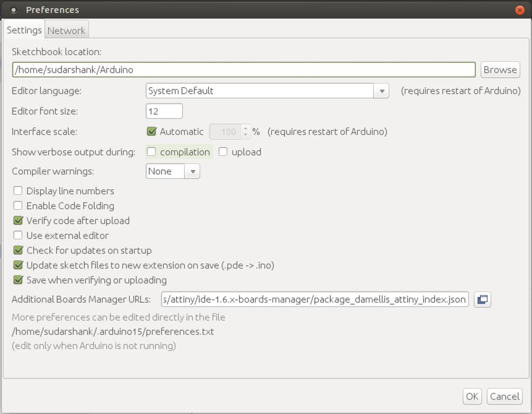Image resolution: width=532 pixels, height=414 pixels.
Task: Disable Check for updates on startup
Action: 18,250
